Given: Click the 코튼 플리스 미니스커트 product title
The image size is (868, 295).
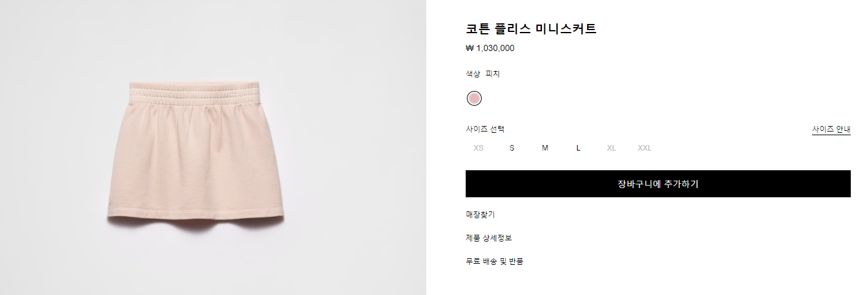Looking at the screenshot, I should (x=531, y=29).
